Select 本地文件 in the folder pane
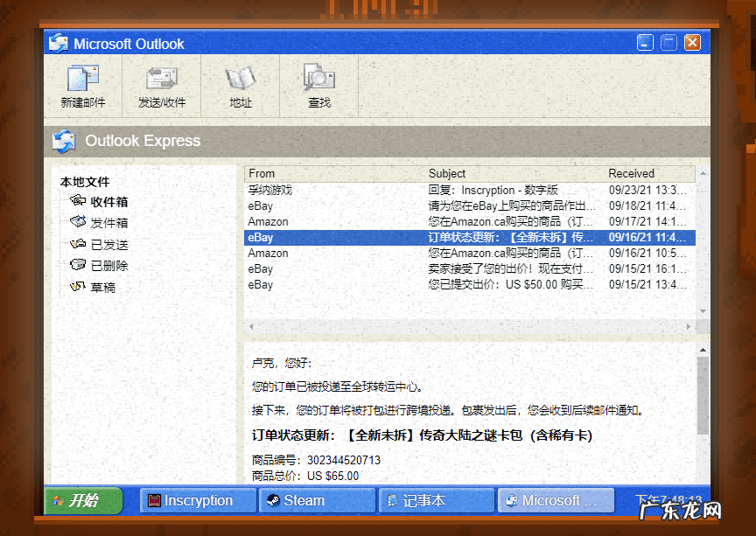This screenshot has width=756, height=536. point(84,182)
